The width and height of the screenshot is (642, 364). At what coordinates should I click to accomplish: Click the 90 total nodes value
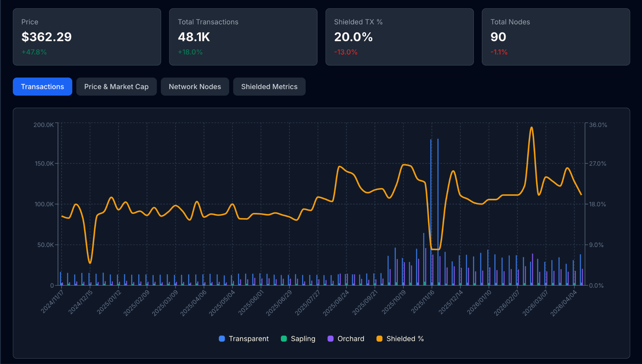click(498, 37)
